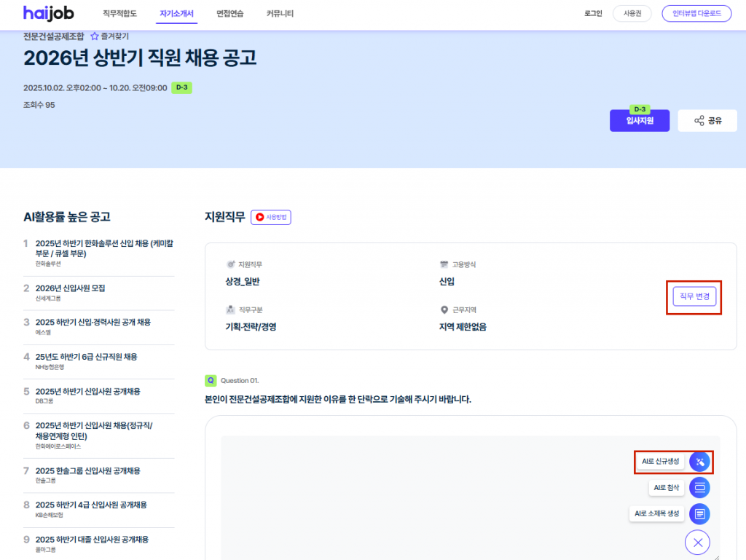Click the haijob logo
The width and height of the screenshot is (746, 560).
[48, 13]
